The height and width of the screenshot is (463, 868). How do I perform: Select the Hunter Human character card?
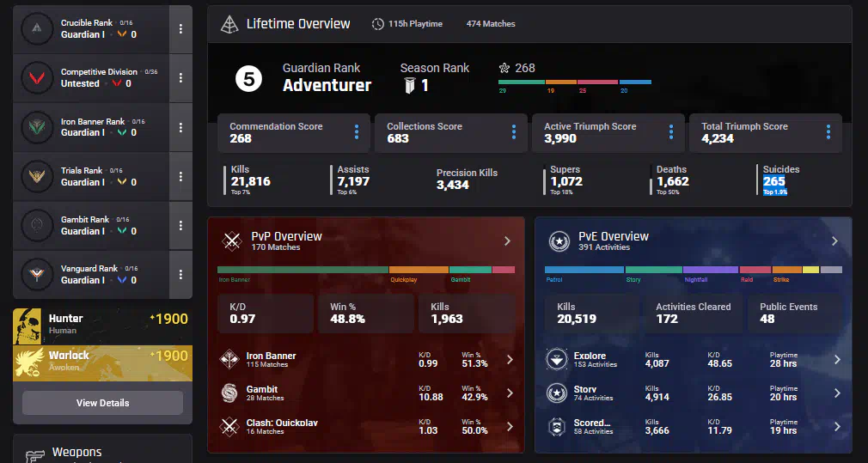[102, 326]
